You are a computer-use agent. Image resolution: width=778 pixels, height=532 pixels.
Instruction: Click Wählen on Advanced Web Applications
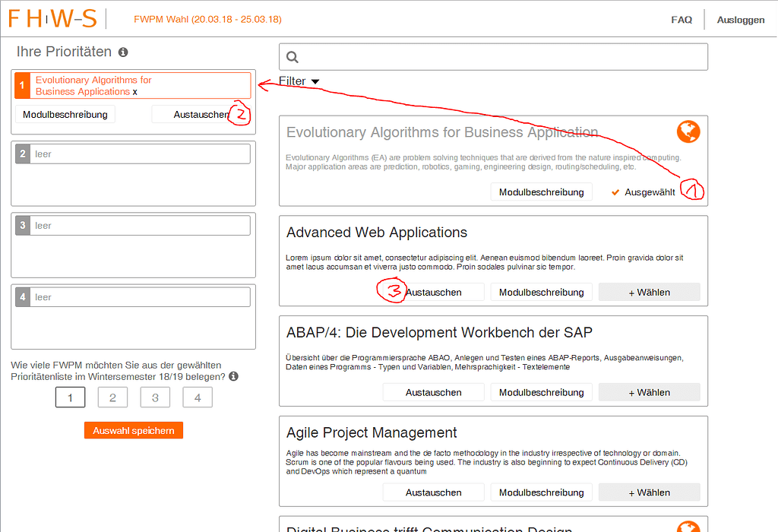coord(649,291)
